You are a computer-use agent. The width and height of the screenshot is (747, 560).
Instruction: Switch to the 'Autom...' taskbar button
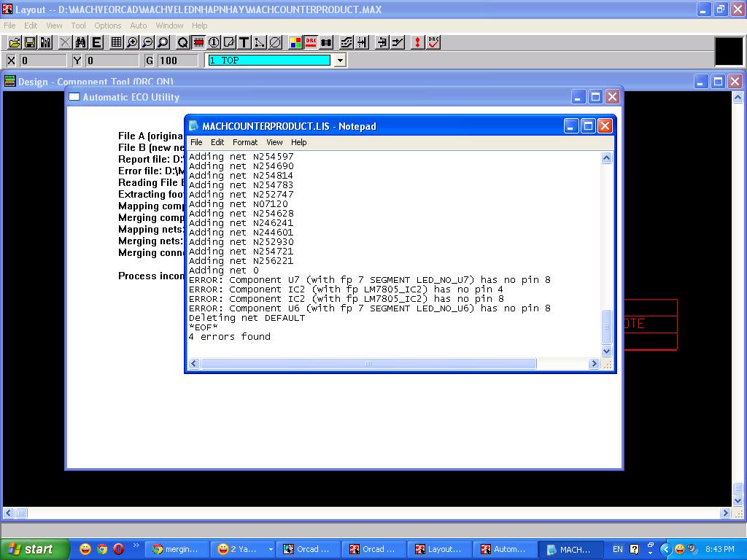tap(506, 549)
